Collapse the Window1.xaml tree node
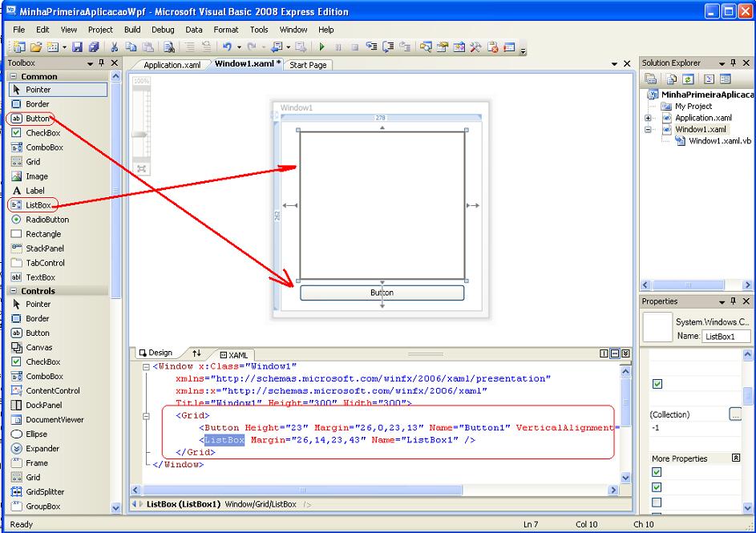This screenshot has height=533, width=756. 648,130
